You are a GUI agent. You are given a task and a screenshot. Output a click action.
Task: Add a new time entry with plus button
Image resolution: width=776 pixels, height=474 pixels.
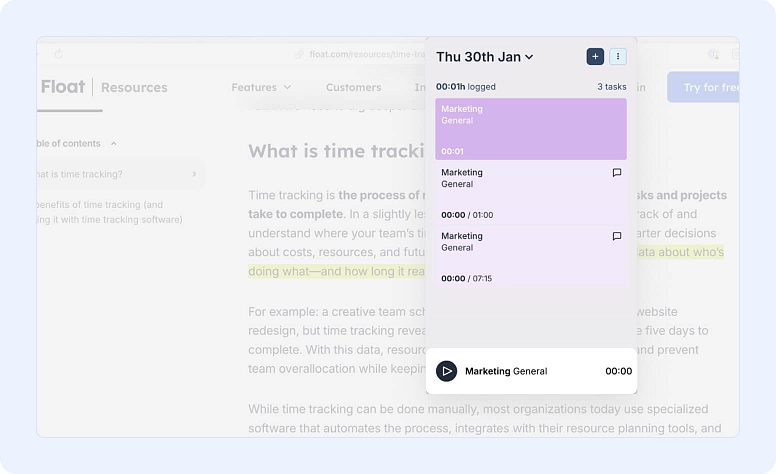[x=595, y=57]
